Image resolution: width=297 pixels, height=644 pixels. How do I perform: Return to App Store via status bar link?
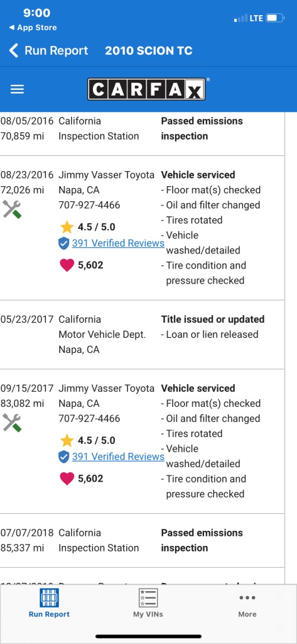(33, 28)
